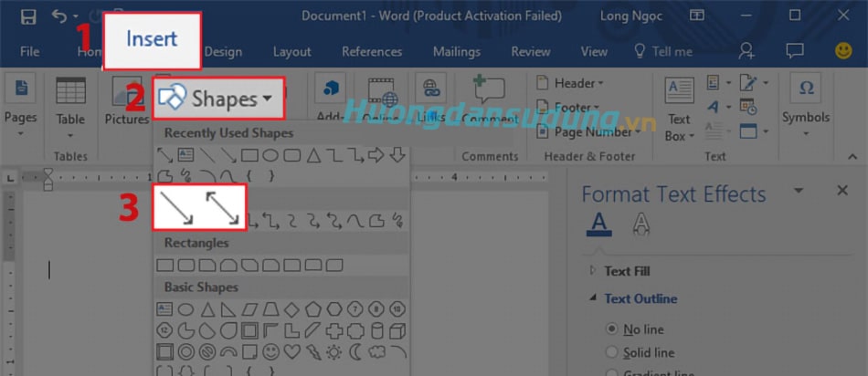Select the line arrow shape
Viewport: 868px width, 376px height.
click(x=176, y=207)
